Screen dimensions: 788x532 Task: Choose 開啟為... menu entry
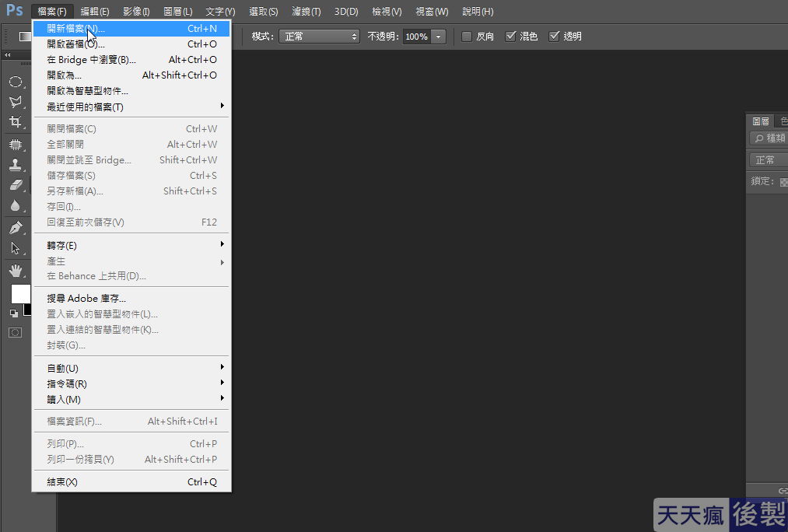tap(131, 75)
